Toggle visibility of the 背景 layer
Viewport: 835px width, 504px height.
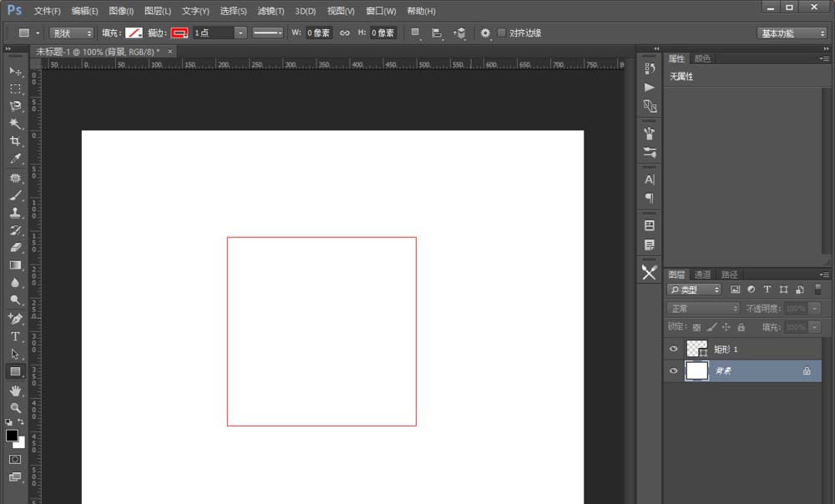point(674,370)
